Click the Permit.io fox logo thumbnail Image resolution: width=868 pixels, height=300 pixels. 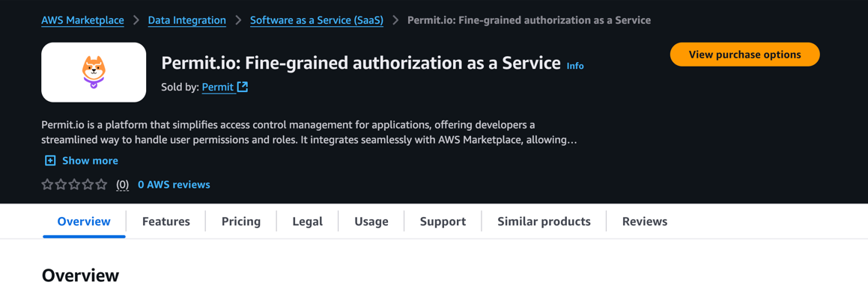tap(94, 73)
